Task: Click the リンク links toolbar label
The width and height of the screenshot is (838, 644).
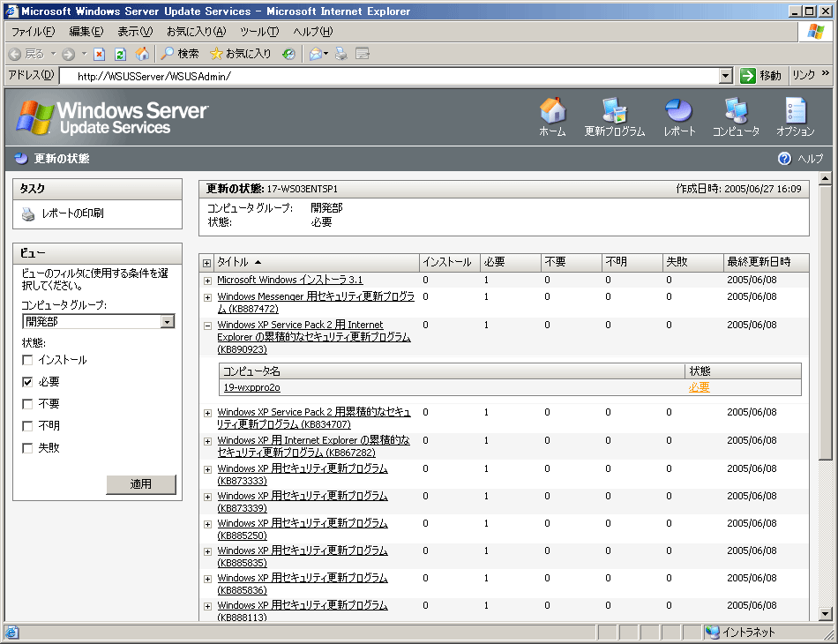Action: 804,75
